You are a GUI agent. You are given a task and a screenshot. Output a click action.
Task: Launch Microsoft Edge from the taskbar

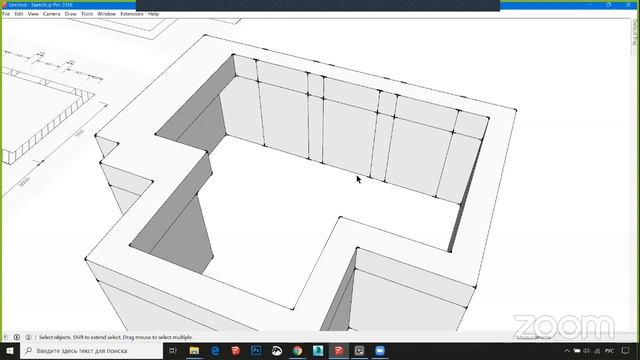pos(215,351)
